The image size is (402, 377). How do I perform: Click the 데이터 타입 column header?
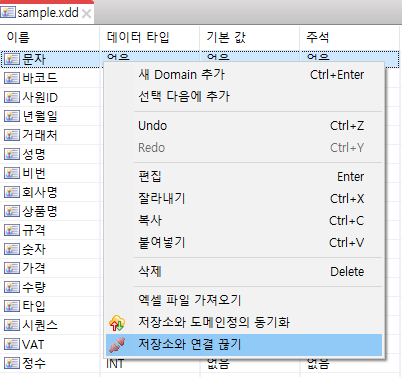point(150,37)
